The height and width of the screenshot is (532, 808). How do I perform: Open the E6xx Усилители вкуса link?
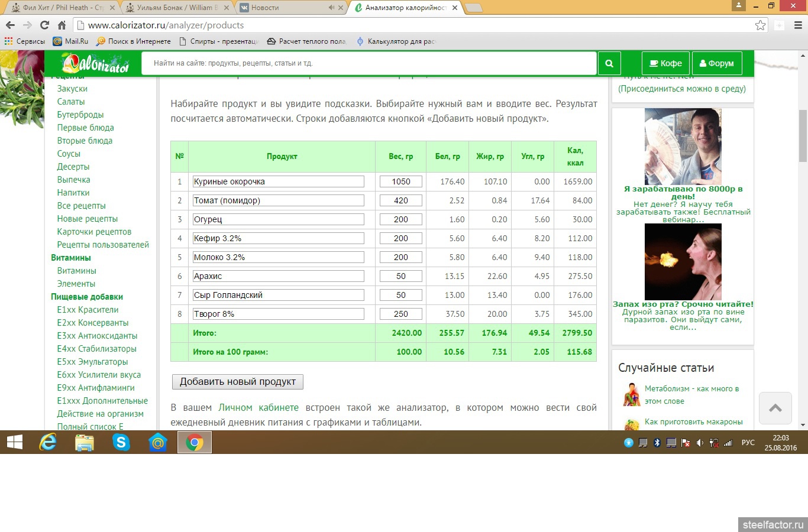[x=99, y=375]
